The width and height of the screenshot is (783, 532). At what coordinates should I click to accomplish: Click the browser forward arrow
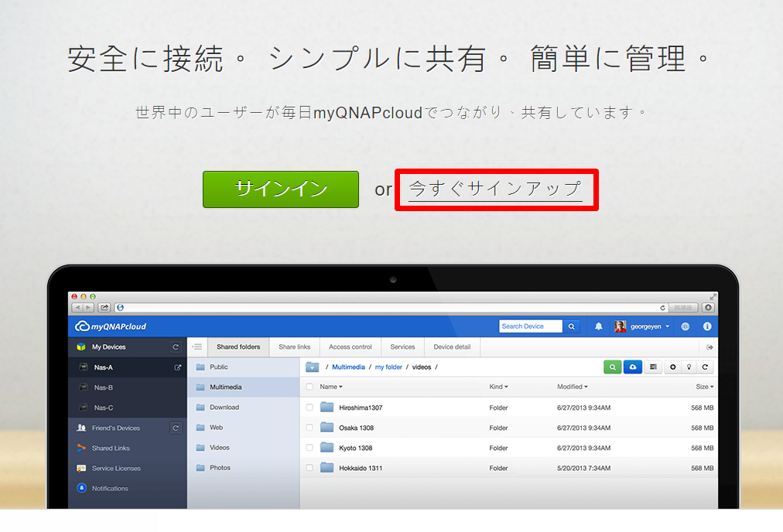click(x=88, y=308)
